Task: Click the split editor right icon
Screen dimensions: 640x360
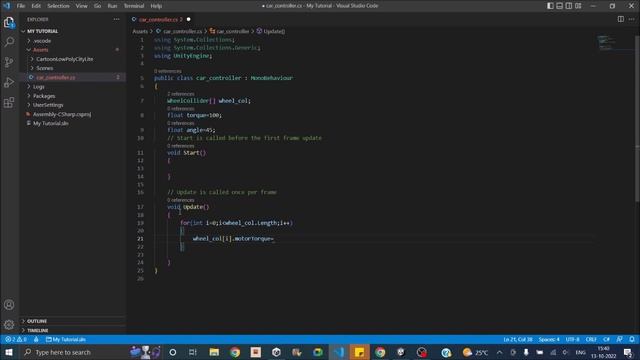Action: (620, 19)
